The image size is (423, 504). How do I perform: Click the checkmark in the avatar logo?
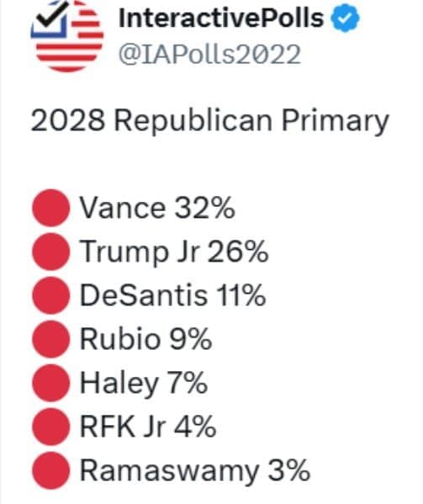tap(52, 14)
